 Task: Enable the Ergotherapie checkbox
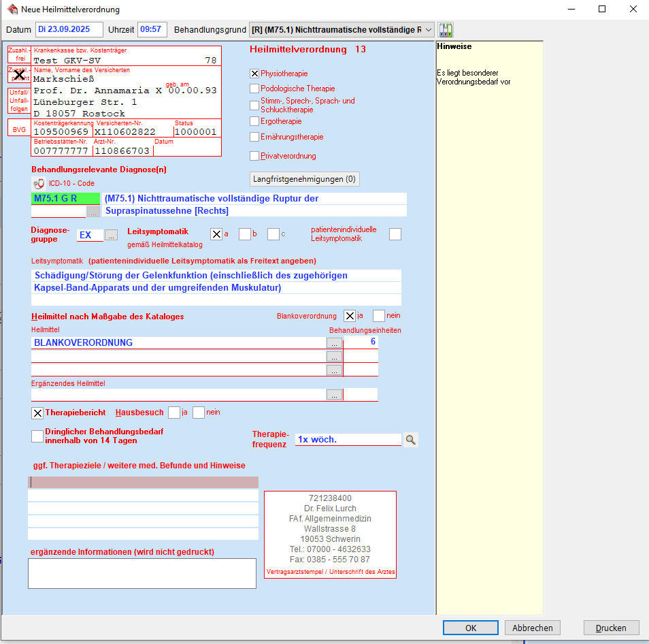pyautogui.click(x=254, y=121)
